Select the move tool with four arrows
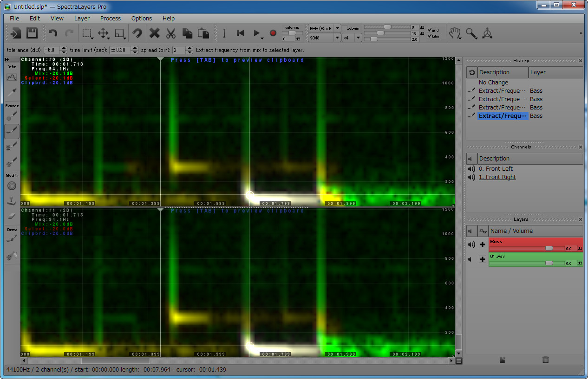This screenshot has height=379, width=588. (103, 33)
